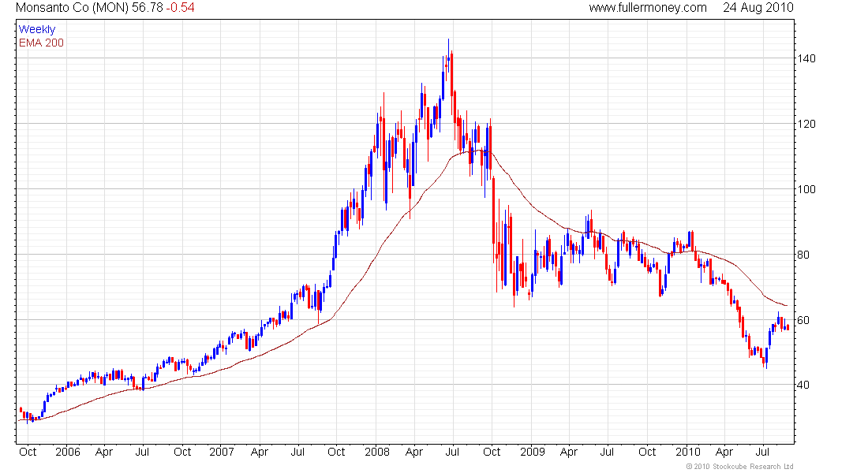Viewport: 868px width, 473px height.
Task: Click the Oct label just before 2009
Action: (x=492, y=452)
